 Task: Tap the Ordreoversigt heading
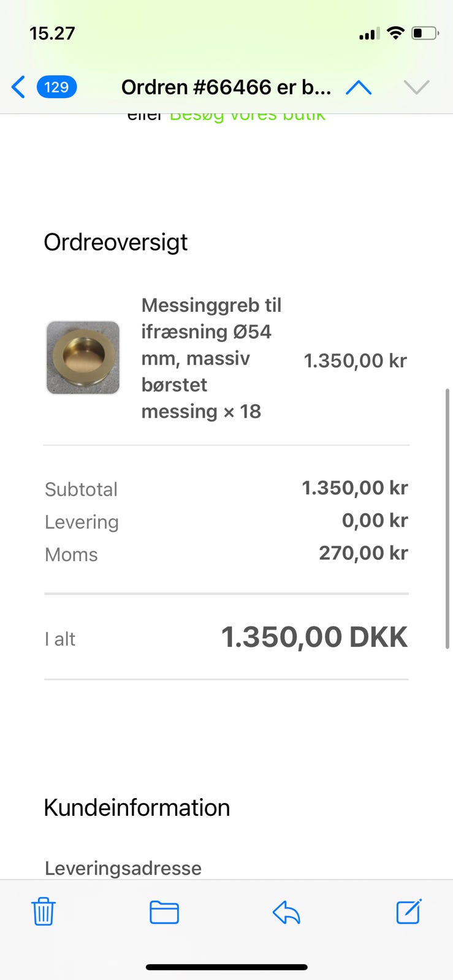click(116, 243)
